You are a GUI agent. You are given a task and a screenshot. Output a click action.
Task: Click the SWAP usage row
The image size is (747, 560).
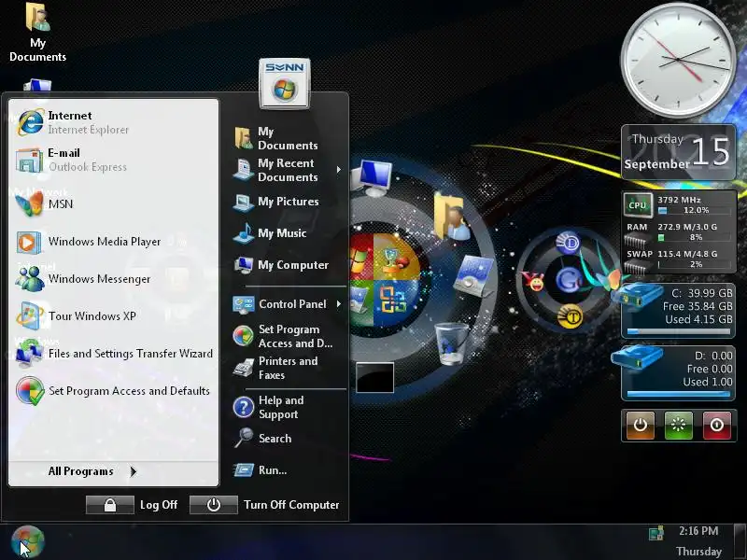pos(679,259)
